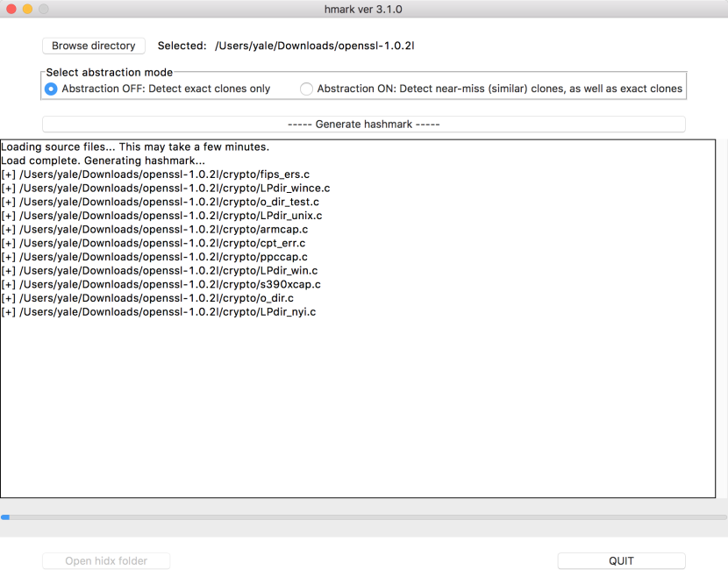Click the Open hidx folder button
Viewport: 728px width, 584px height.
[105, 560]
